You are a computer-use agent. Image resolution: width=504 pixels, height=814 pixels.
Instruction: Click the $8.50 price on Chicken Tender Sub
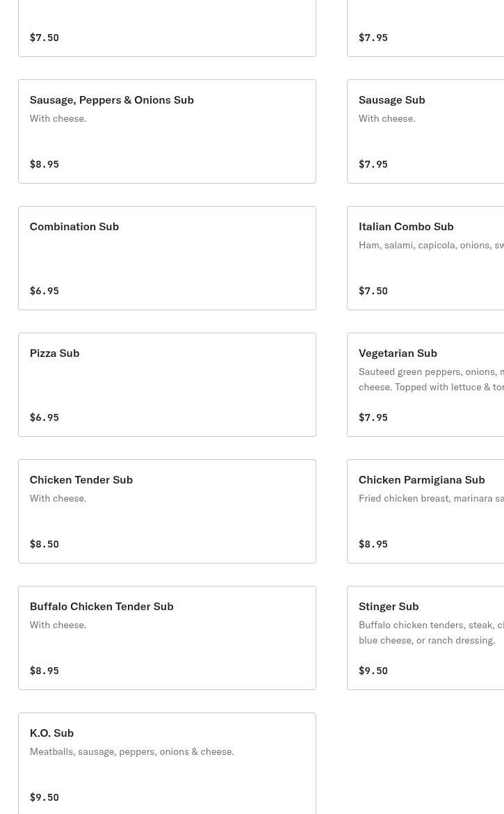[x=44, y=544]
